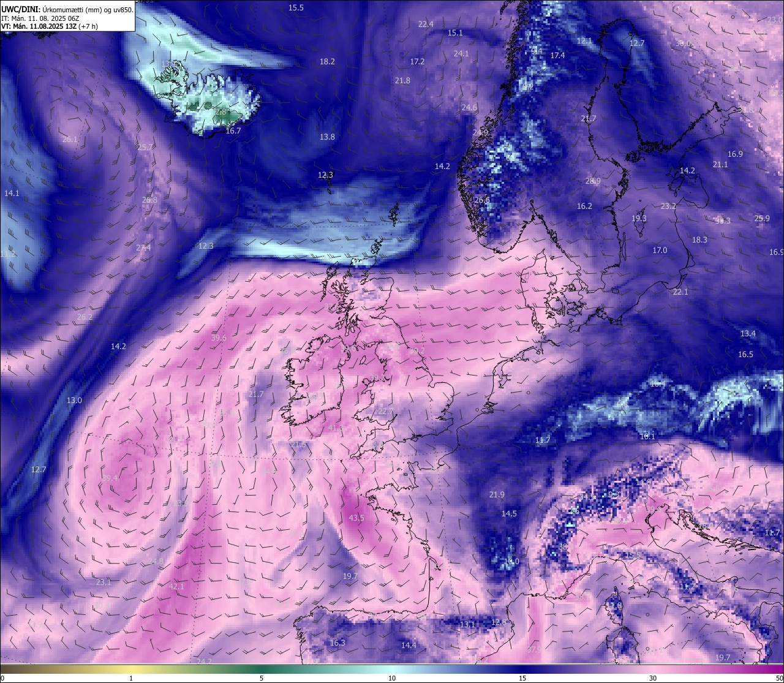Click the value 13.0 on the map
The height and width of the screenshot is (683, 784).
click(x=74, y=400)
